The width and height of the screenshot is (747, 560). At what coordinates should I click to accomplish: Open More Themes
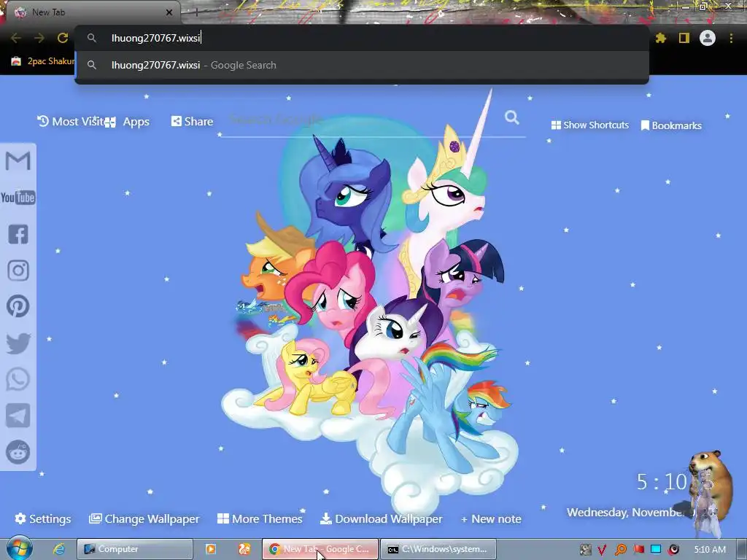[x=260, y=518]
